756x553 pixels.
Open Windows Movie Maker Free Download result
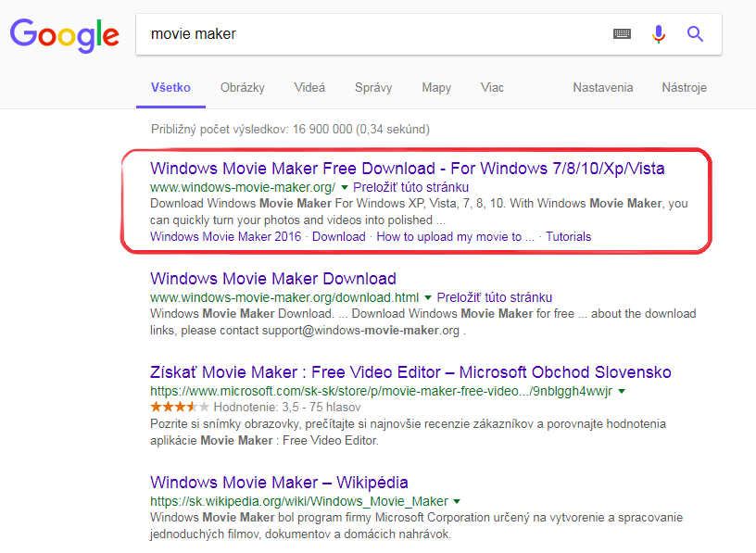tap(407, 169)
